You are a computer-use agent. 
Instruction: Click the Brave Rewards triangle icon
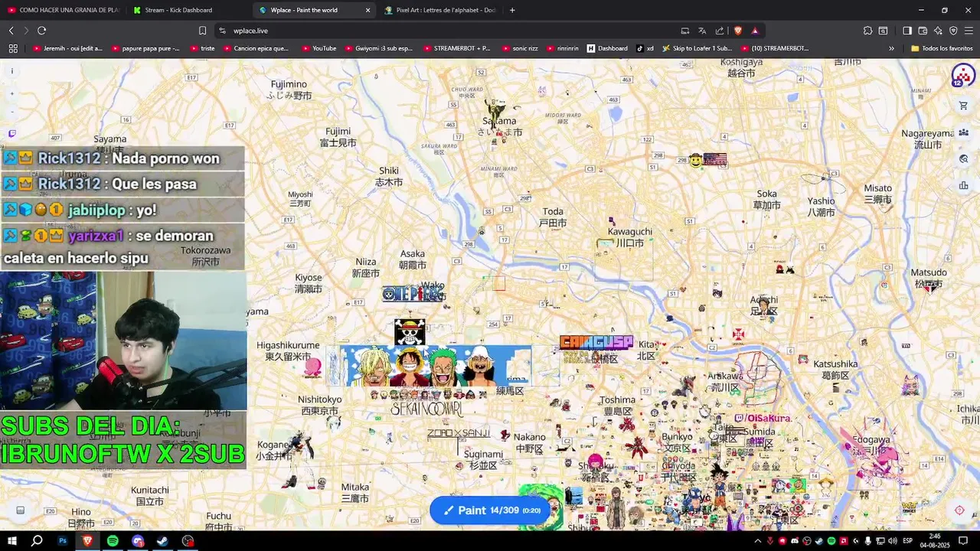pyautogui.click(x=755, y=31)
